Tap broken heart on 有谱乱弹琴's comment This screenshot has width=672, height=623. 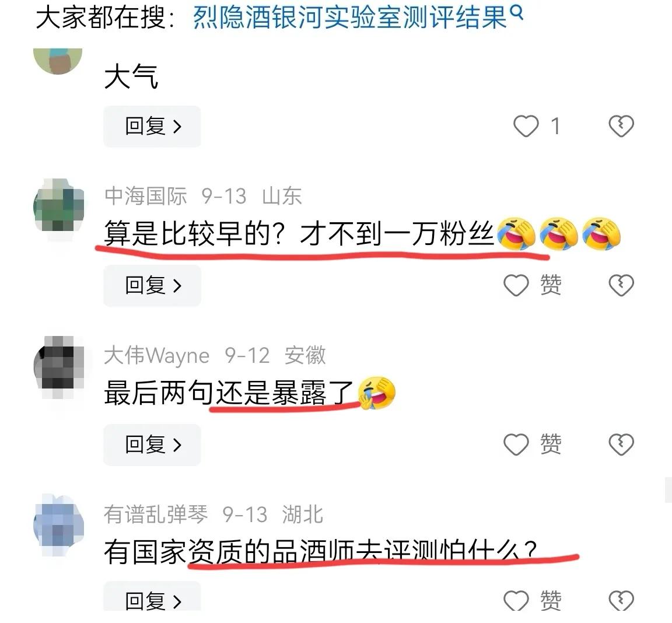click(621, 600)
